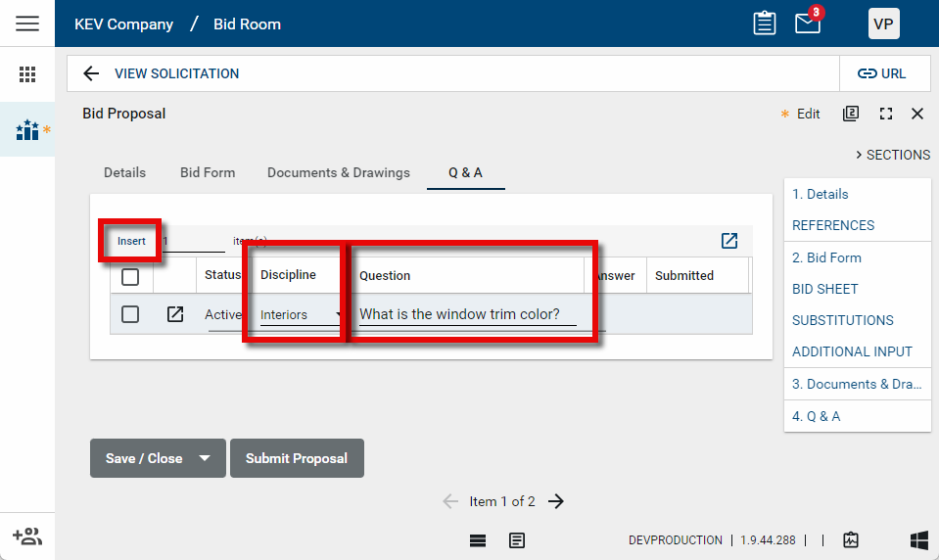Viewport: 939px width, 560px height.
Task: Open the hamburger main menu
Action: [x=27, y=23]
